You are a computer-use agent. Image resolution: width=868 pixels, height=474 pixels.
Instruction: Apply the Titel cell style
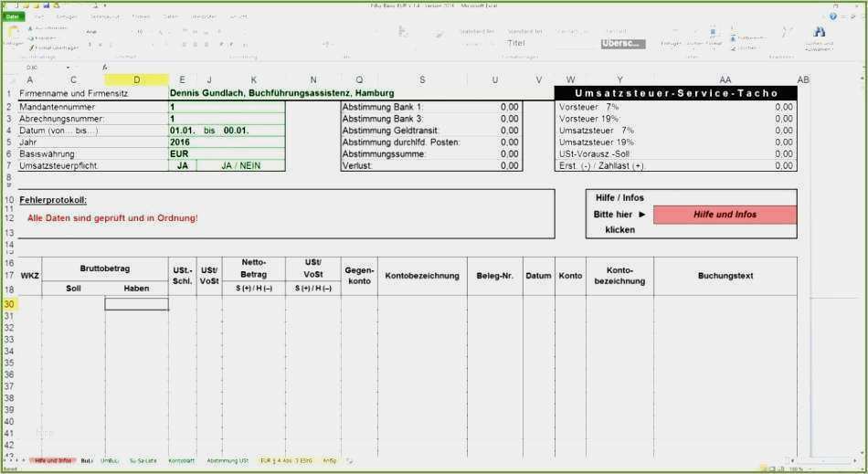click(516, 43)
